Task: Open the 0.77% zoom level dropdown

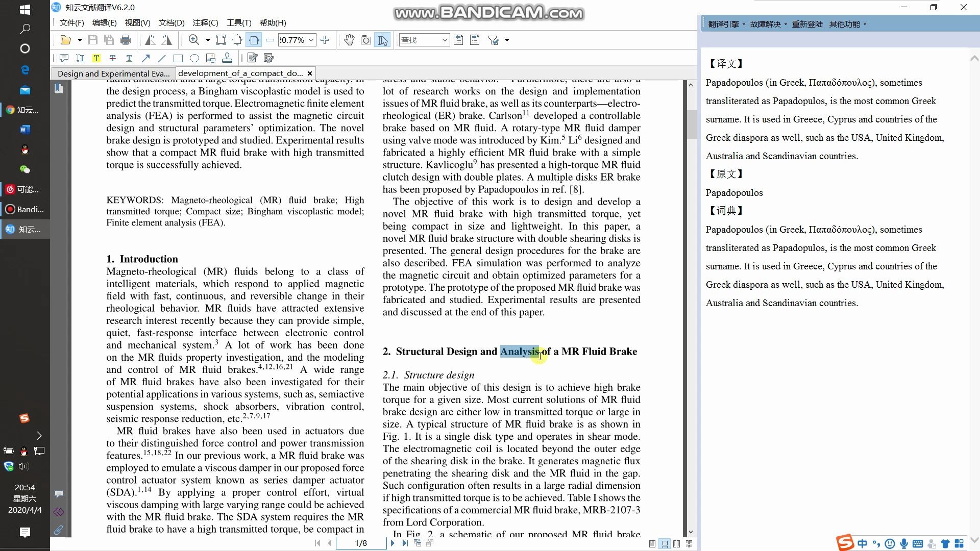Action: pyautogui.click(x=311, y=40)
